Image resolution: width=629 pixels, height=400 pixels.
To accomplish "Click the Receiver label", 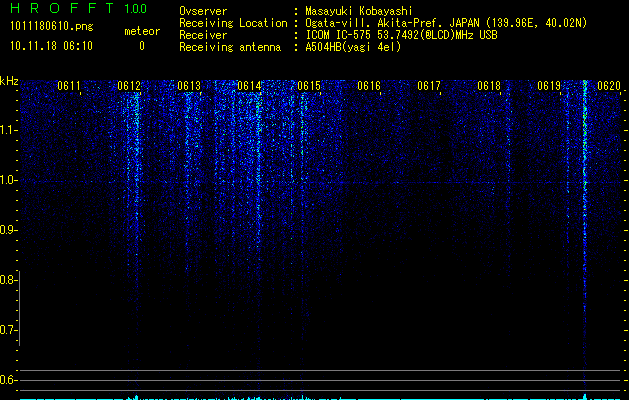I will tap(203, 35).
